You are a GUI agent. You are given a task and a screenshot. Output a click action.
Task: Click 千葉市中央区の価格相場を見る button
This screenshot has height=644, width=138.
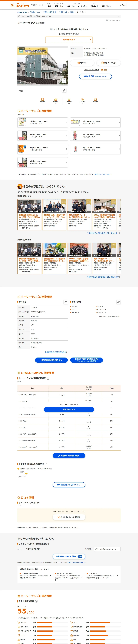pos(87,360)
